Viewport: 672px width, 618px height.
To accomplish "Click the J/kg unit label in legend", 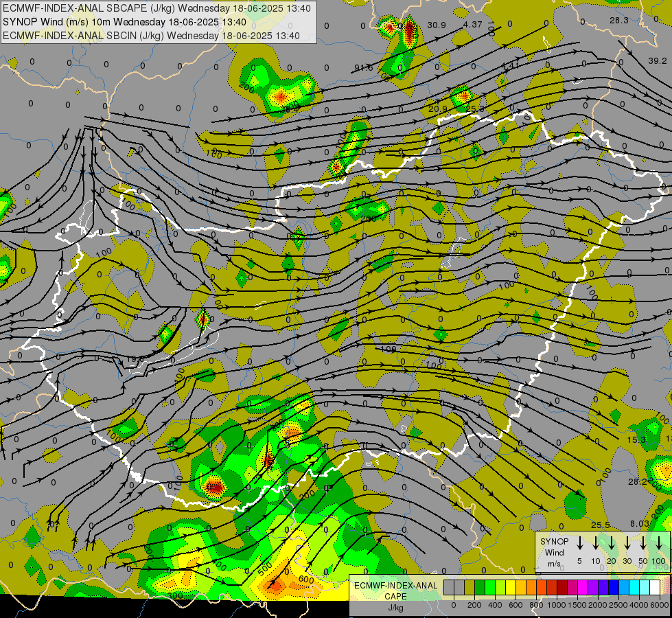I will click(x=395, y=607).
